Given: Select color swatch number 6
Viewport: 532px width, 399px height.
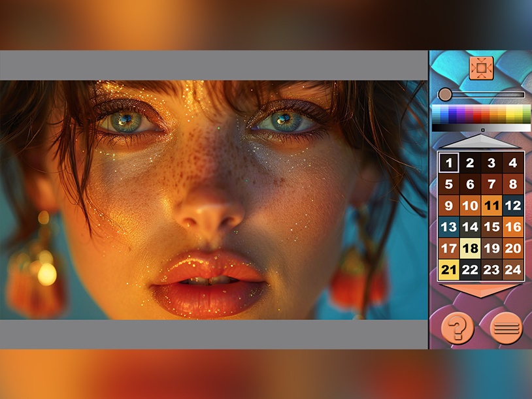Looking at the screenshot, I should 470,184.
